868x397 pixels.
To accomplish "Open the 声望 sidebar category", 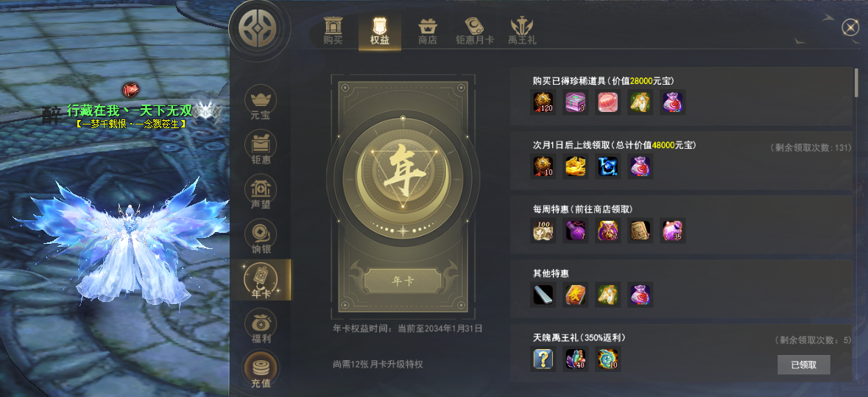I will (261, 193).
